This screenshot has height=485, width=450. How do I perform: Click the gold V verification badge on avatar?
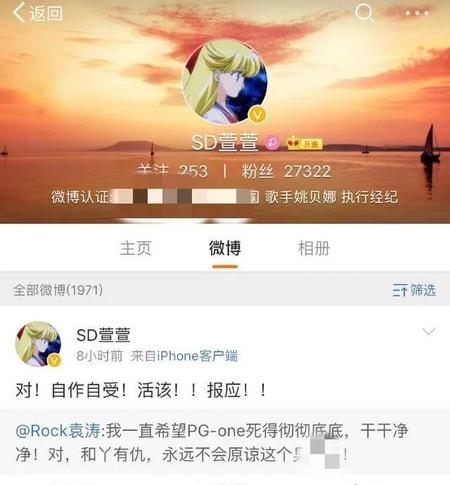click(257, 115)
